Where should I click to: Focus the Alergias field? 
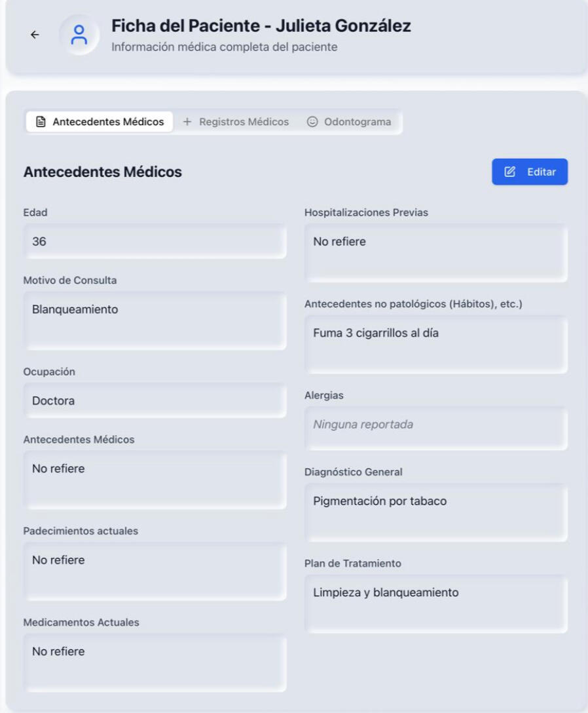pyautogui.click(x=436, y=425)
